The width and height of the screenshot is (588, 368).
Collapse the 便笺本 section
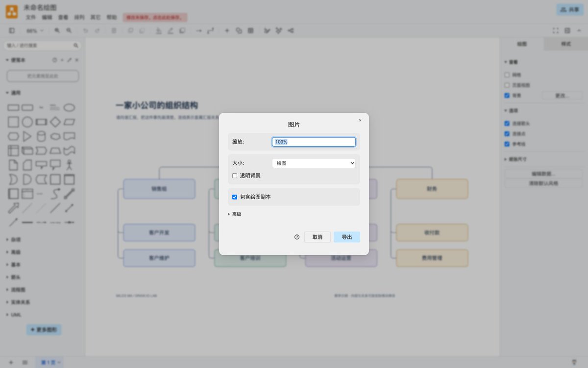(15, 60)
